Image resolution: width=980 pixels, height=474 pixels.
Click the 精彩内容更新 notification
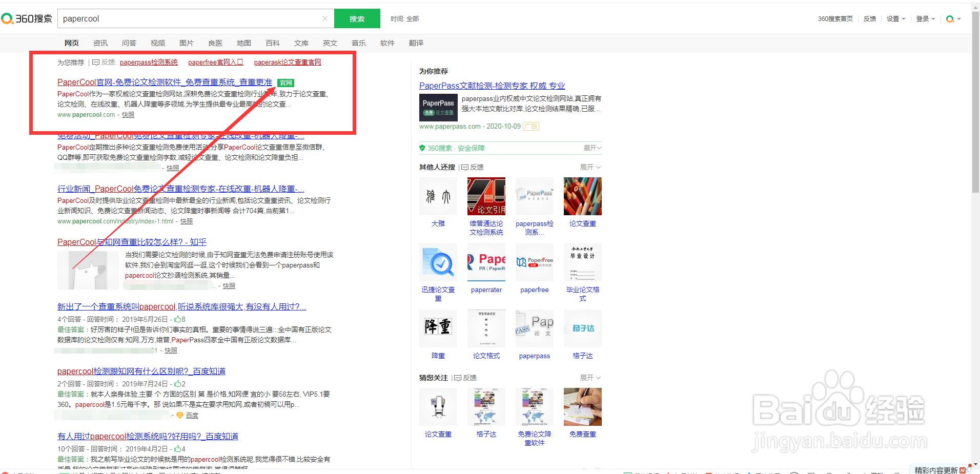pos(940,470)
